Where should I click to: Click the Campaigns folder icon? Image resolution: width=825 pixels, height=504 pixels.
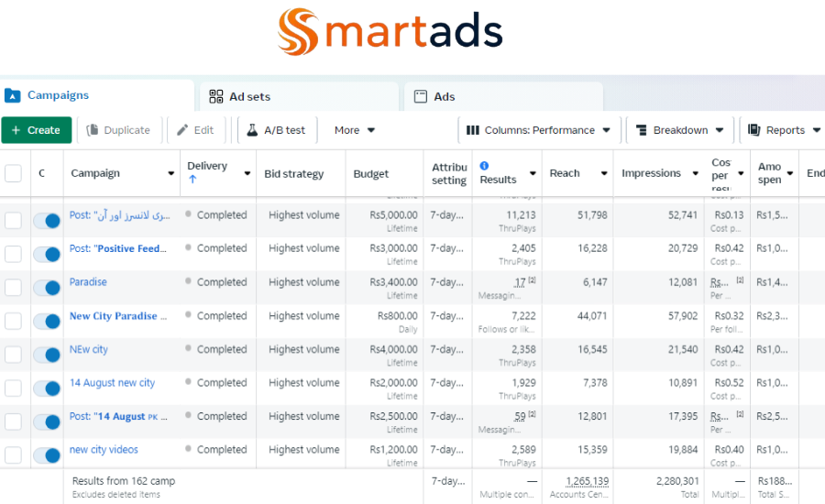pos(12,95)
